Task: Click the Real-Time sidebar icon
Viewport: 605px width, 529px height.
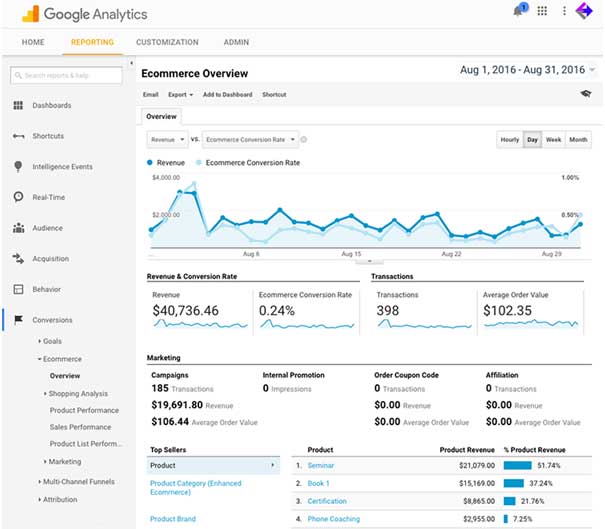Action: click(18, 197)
